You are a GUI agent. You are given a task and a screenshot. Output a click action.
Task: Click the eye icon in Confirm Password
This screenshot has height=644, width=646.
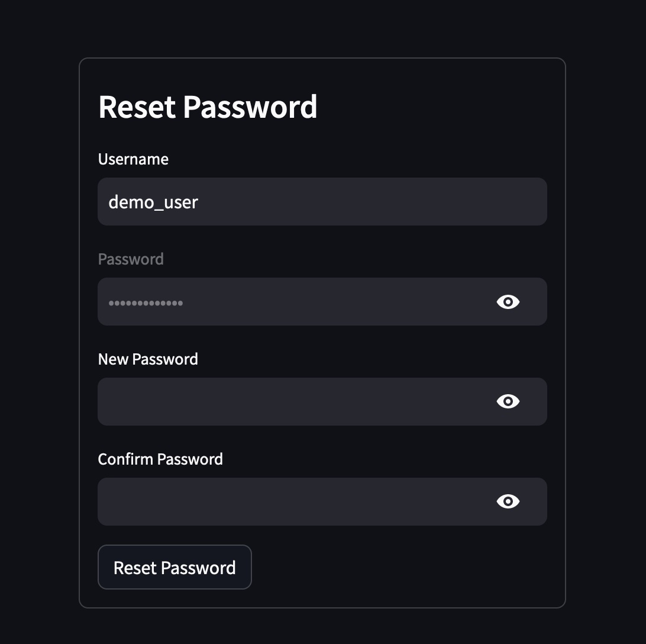click(508, 501)
